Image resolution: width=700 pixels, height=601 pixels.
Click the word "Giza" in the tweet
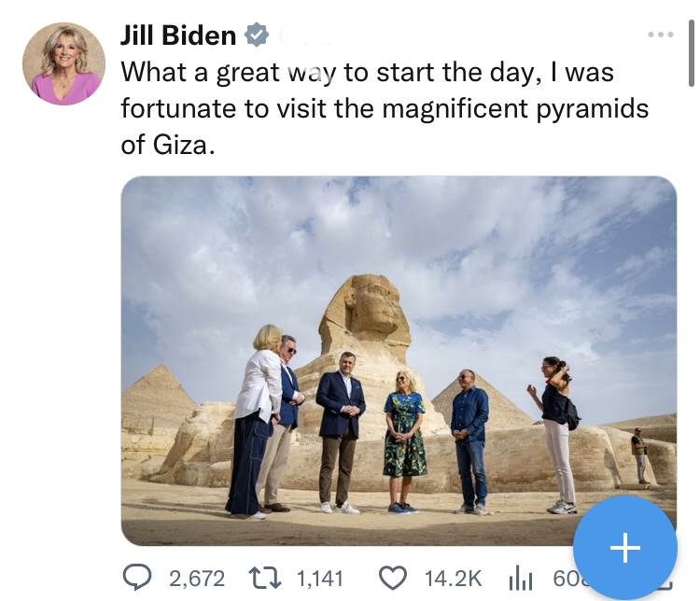pyautogui.click(x=174, y=147)
